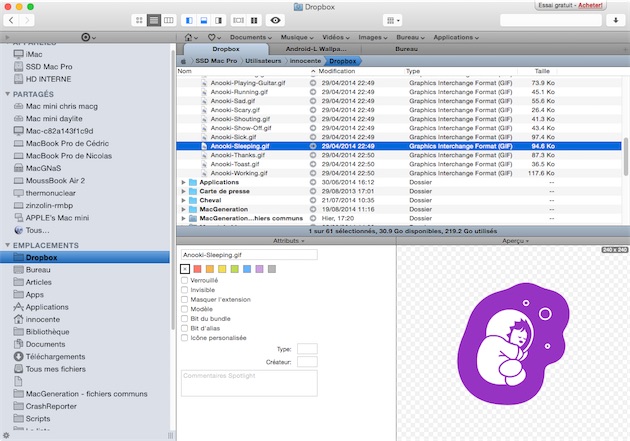The width and height of the screenshot is (630, 441).
Task: Click Utilisateurs in the path bar
Action: point(263,61)
